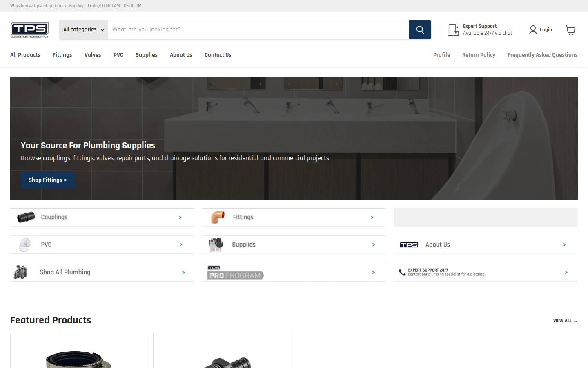Open the Fittings nav menu
This screenshot has height=368, width=588.
tap(62, 55)
